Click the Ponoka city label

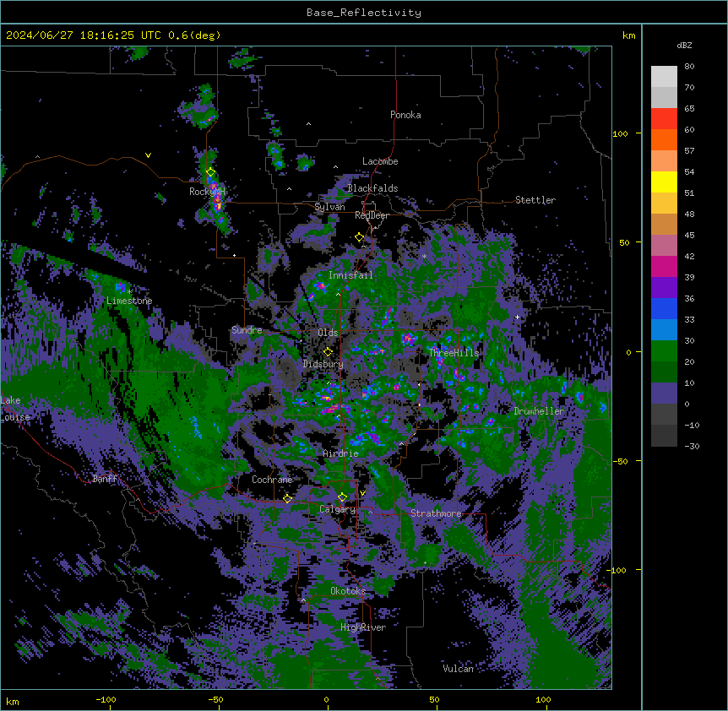pyautogui.click(x=405, y=115)
